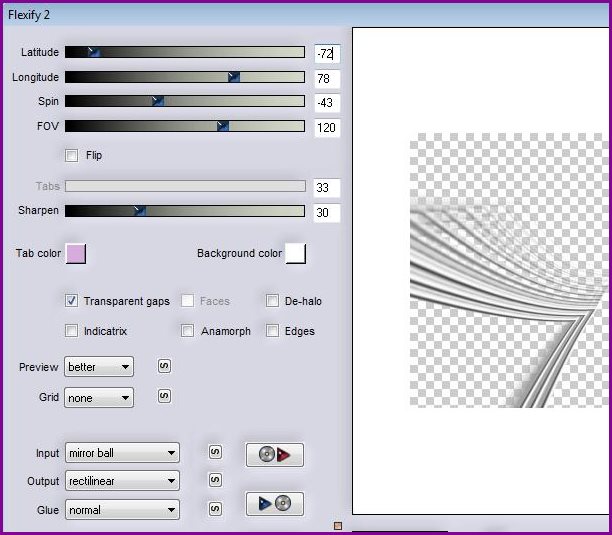Click the S icon beside Input dropdown

coord(214,452)
